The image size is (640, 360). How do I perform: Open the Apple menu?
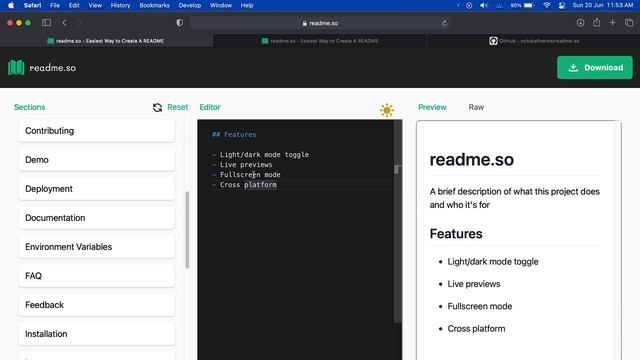[11, 5]
